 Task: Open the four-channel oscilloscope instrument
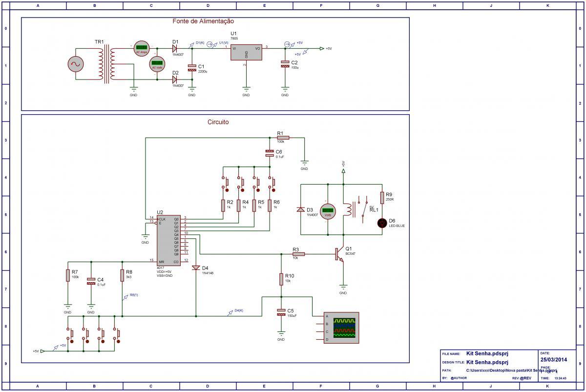[341, 328]
